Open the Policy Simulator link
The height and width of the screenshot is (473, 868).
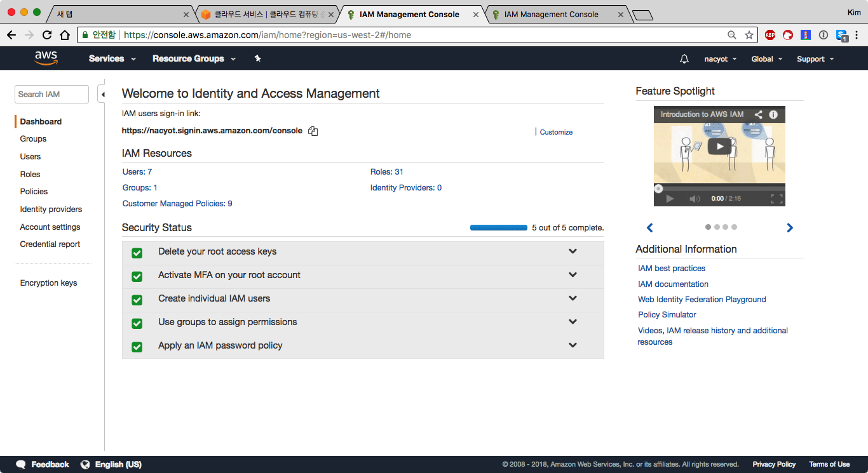pos(667,314)
